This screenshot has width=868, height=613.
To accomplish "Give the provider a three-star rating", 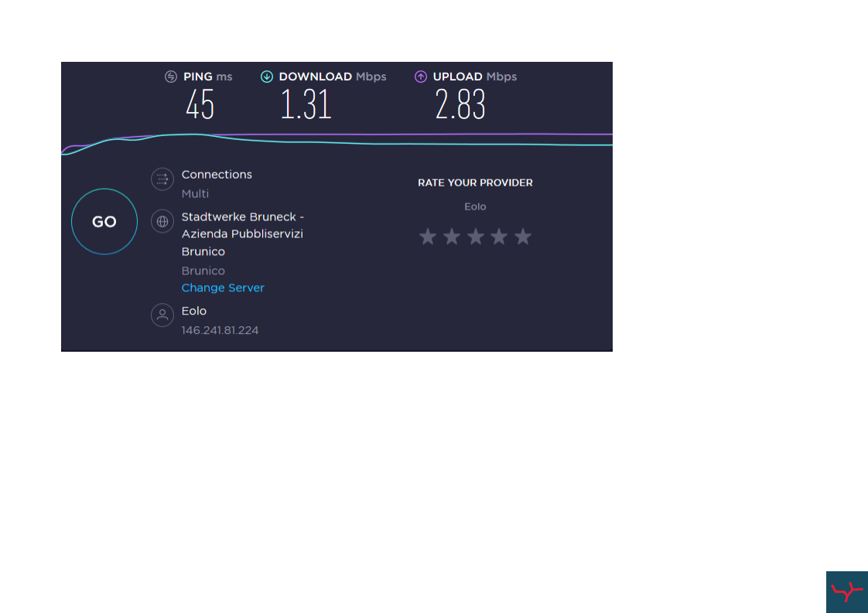I will [476, 237].
